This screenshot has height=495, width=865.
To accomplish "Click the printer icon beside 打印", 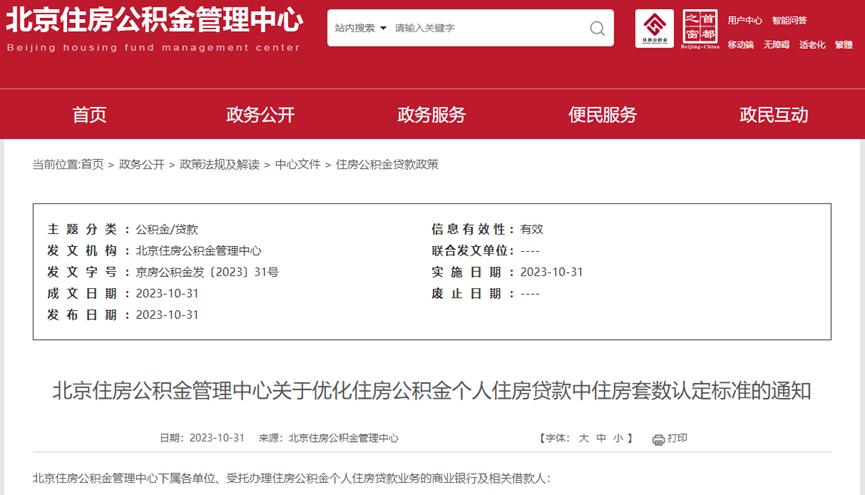I will click(x=658, y=439).
